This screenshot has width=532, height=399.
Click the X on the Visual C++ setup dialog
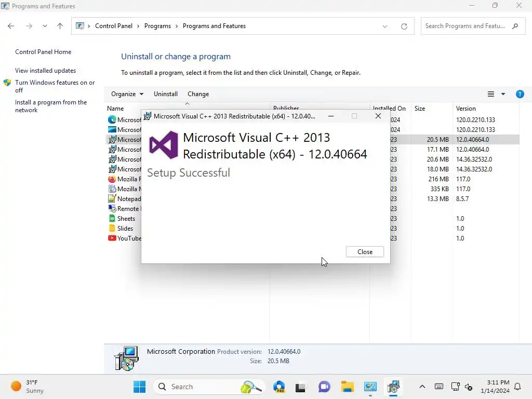pos(378,116)
